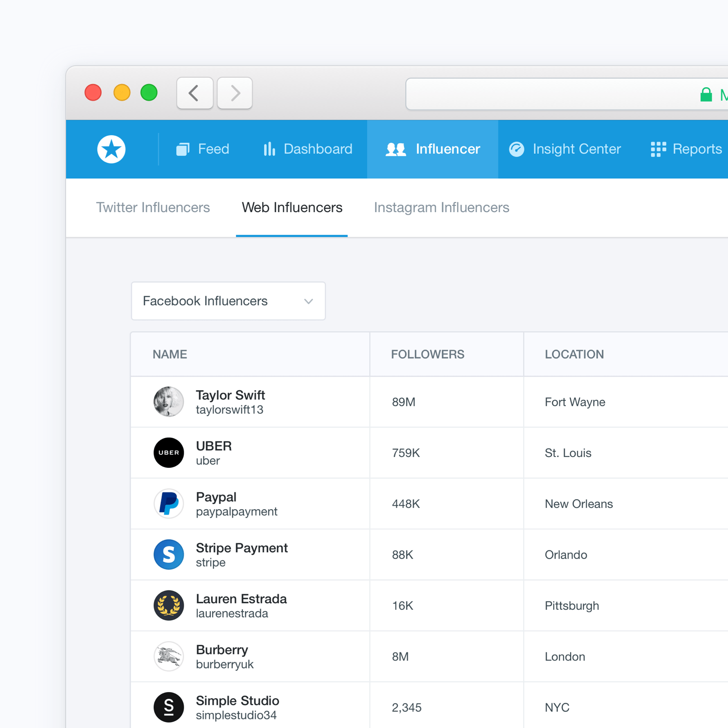Open the Reports menu item
Viewport: 728px width, 728px height.
click(686, 149)
